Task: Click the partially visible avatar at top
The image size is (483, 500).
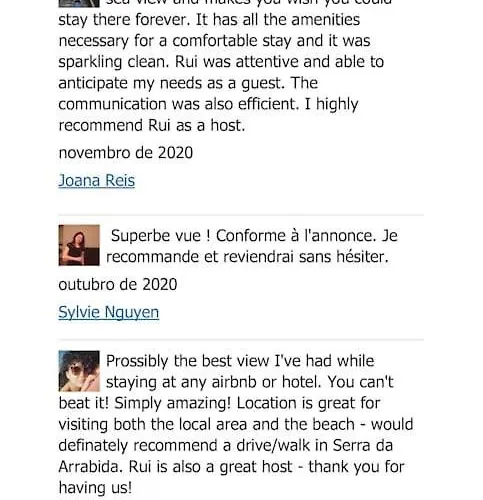Action: (x=79, y=3)
